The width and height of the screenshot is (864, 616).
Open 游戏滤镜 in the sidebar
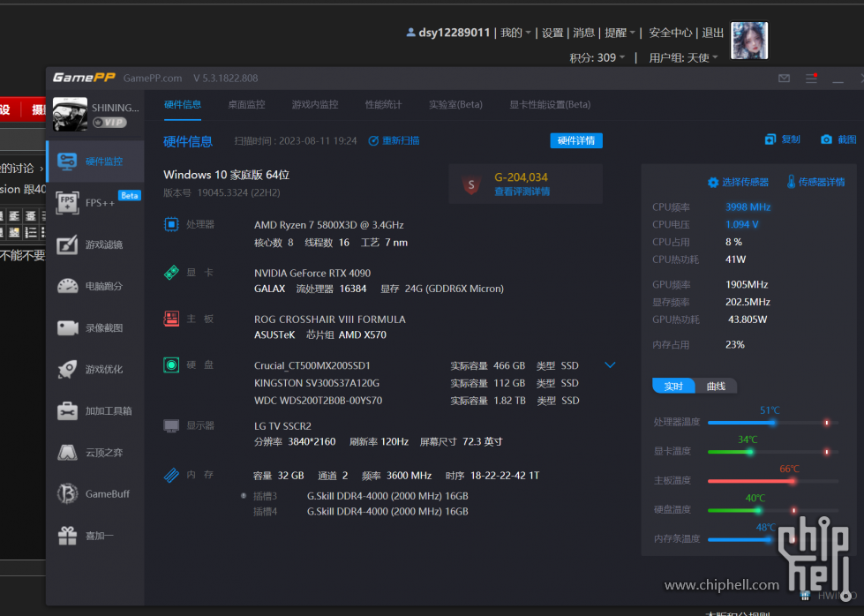point(96,244)
